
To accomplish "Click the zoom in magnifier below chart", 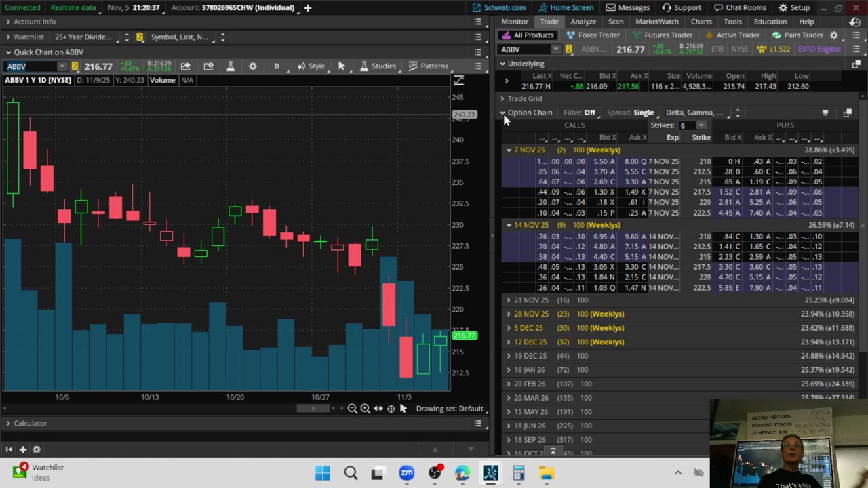I will click(366, 409).
